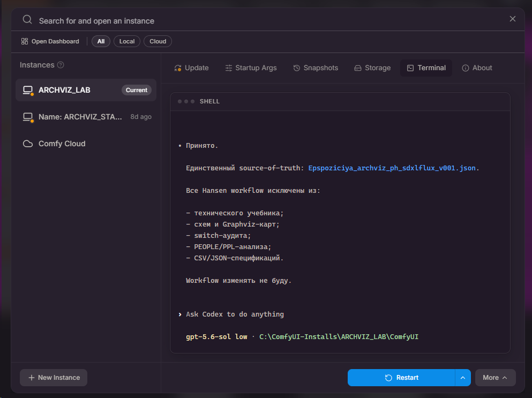Open the Comfy Cloud instance
Screen dimensions: 532x398
(x=86, y=144)
